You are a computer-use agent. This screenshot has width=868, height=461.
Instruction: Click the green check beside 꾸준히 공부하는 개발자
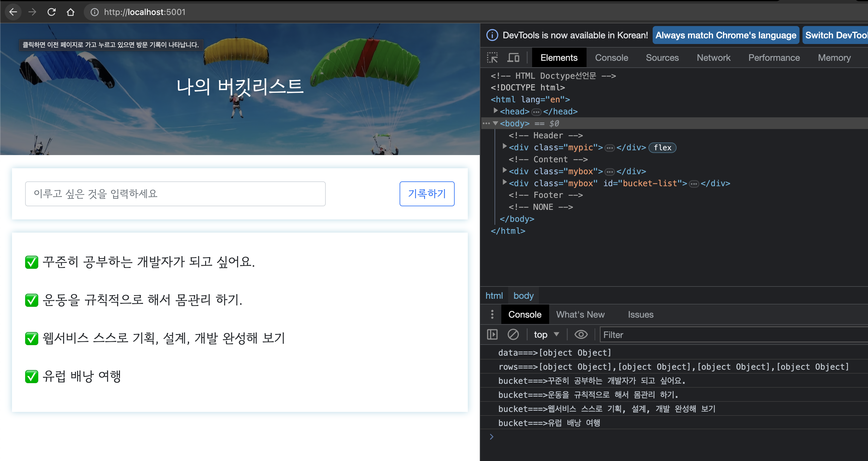(x=32, y=262)
